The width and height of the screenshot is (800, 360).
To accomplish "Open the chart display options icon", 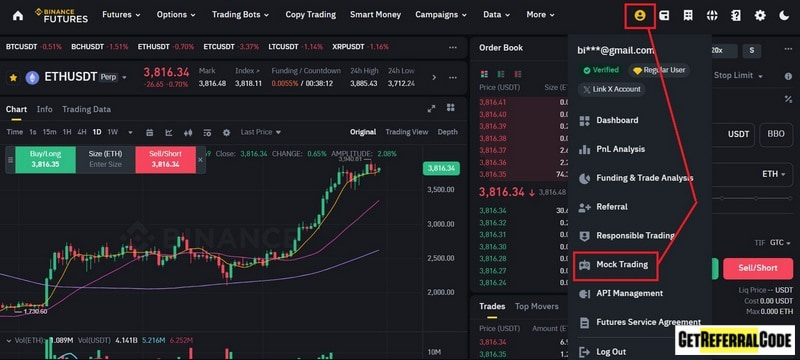I will tap(207, 133).
